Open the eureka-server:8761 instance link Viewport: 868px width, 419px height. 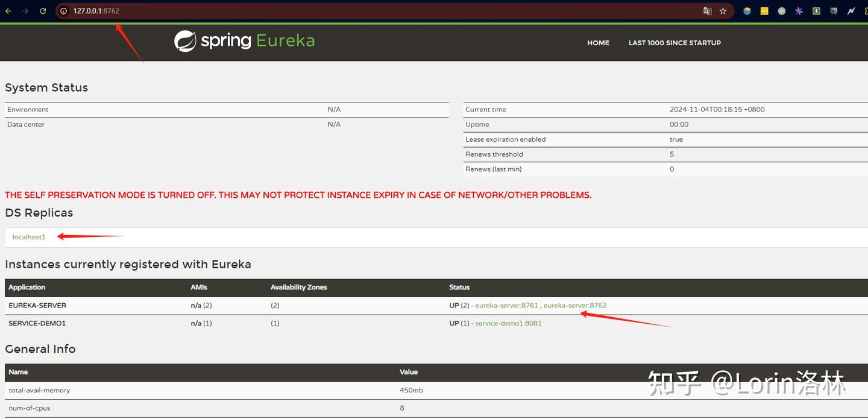coord(506,305)
